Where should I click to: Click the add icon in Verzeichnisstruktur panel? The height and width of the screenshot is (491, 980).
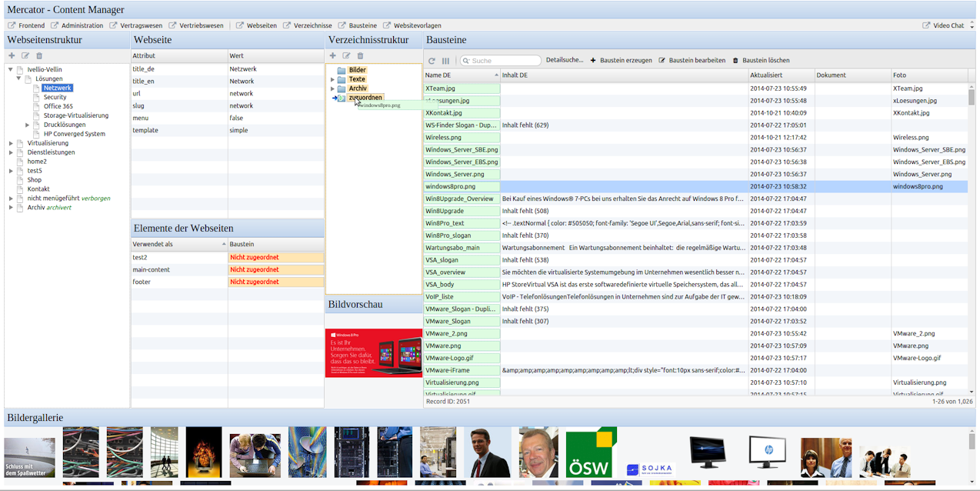click(332, 55)
